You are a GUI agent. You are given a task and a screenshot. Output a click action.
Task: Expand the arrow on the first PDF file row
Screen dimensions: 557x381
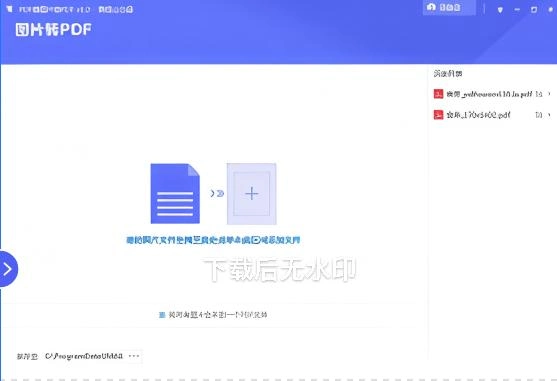click(549, 94)
